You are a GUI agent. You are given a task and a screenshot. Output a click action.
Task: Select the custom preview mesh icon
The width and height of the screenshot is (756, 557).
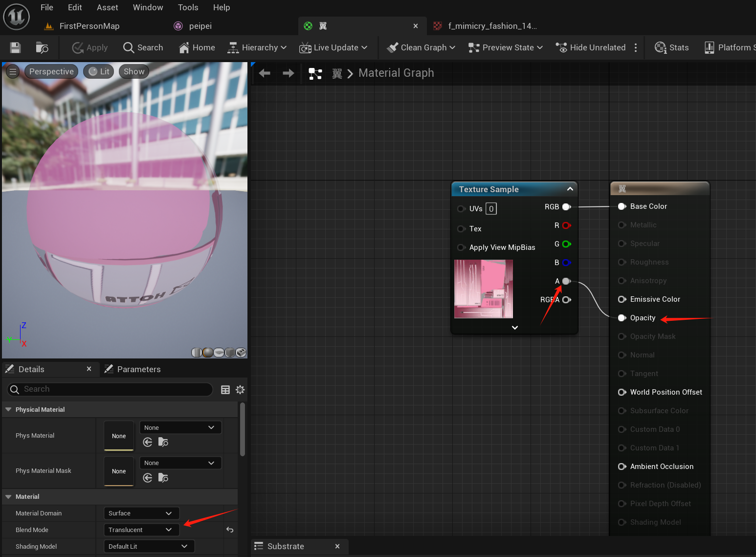(241, 353)
